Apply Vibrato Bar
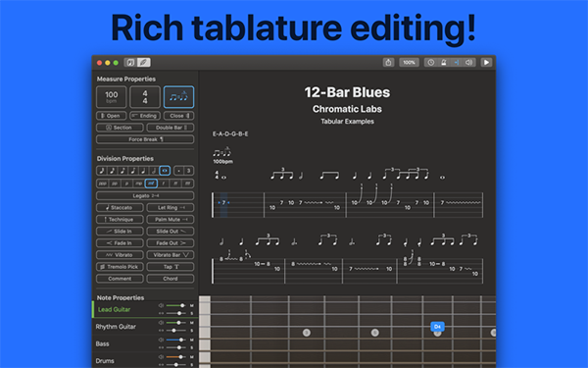588x368 pixels. [171, 255]
